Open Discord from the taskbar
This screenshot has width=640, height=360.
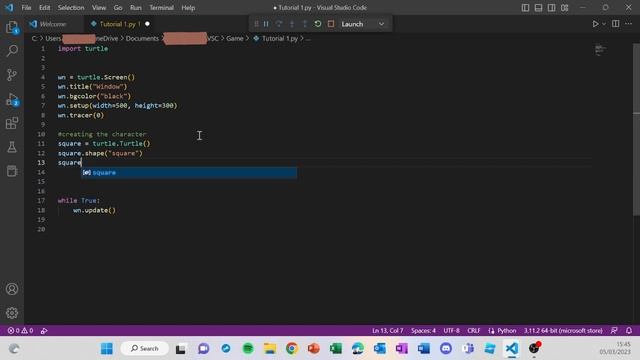coord(446,349)
